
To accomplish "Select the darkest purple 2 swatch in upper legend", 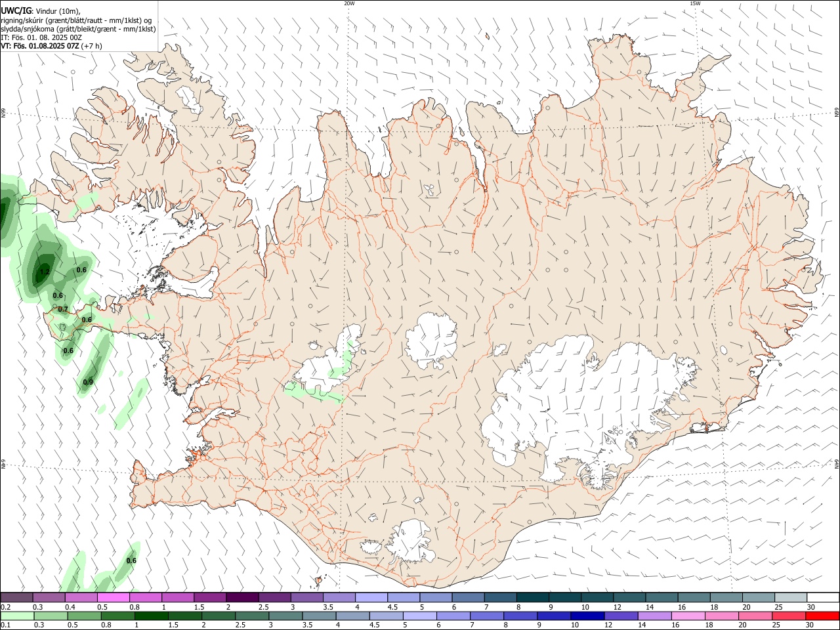I will coord(242,597).
